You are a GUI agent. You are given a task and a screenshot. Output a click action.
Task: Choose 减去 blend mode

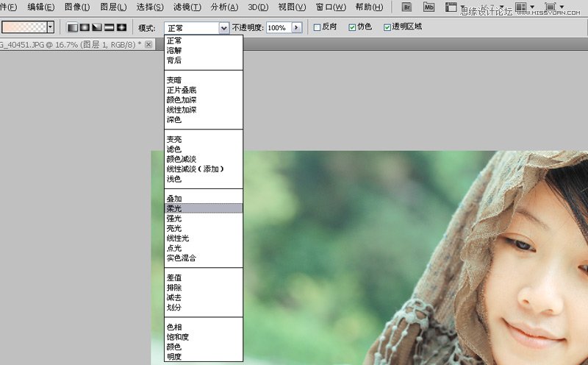204,297
